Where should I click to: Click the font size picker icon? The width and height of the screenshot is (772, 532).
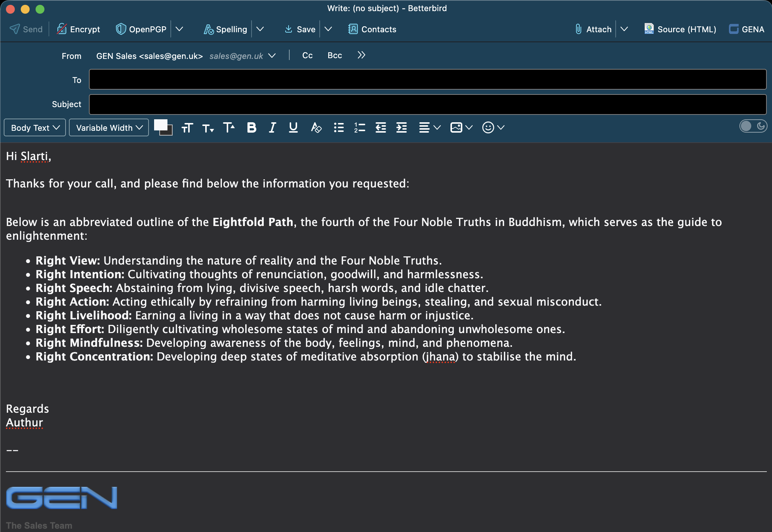[187, 128]
